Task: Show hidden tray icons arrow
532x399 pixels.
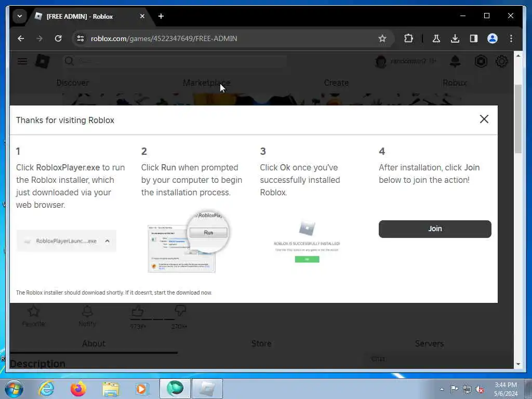Action: 442,389
